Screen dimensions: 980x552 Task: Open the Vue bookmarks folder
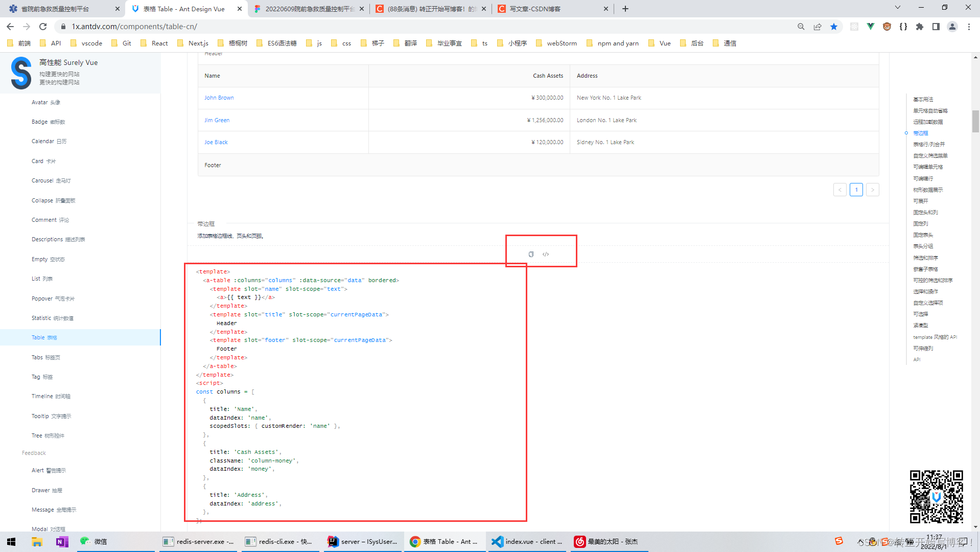click(x=659, y=43)
